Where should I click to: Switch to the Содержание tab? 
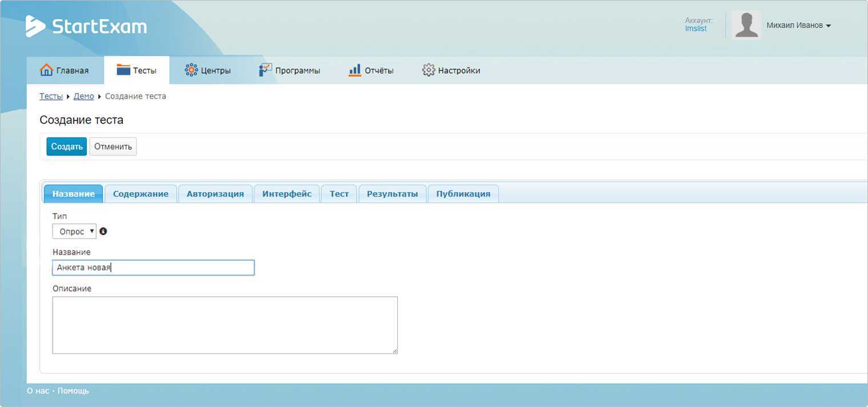coord(141,194)
